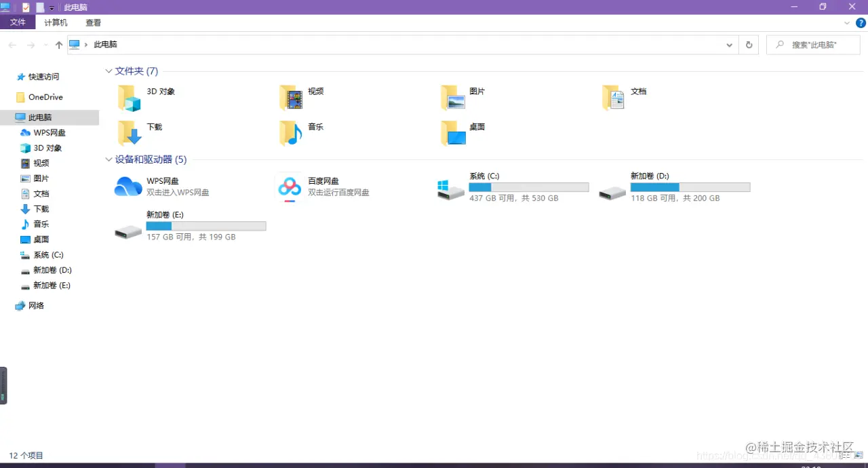Click 系统 (C:) capacity bar
868x468 pixels.
point(529,187)
